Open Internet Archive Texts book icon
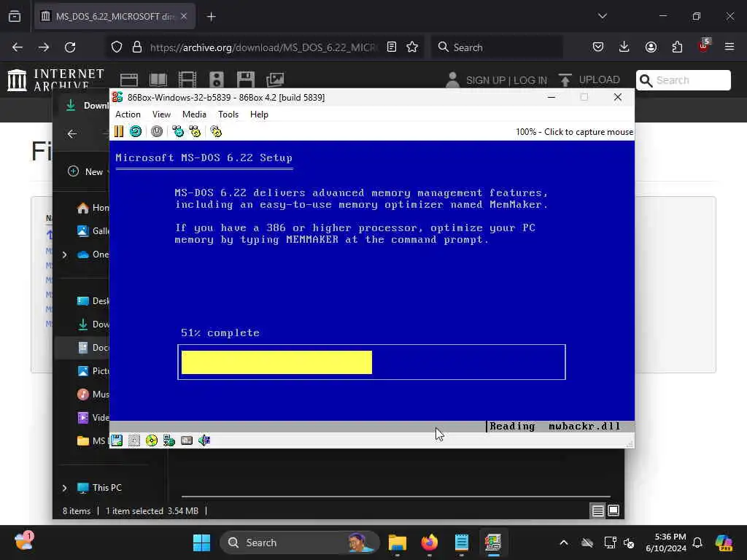Image resolution: width=747 pixels, height=560 pixels. point(158,79)
